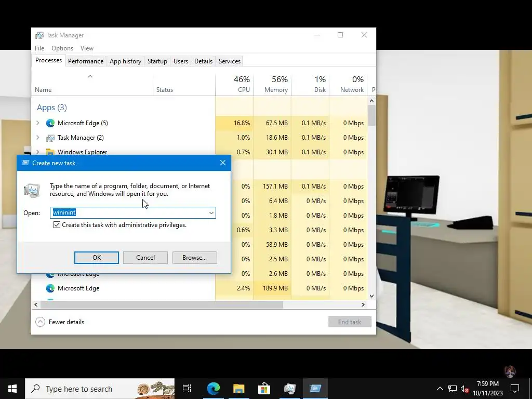This screenshot has width=532, height=399.
Task: Click the Create new task taskbar icon
Action: 315,389
